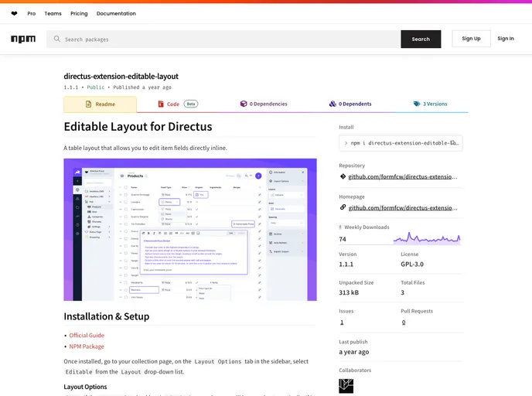Click the Total Files value '3'
Viewport: 532px width, 396px height.
403,292
